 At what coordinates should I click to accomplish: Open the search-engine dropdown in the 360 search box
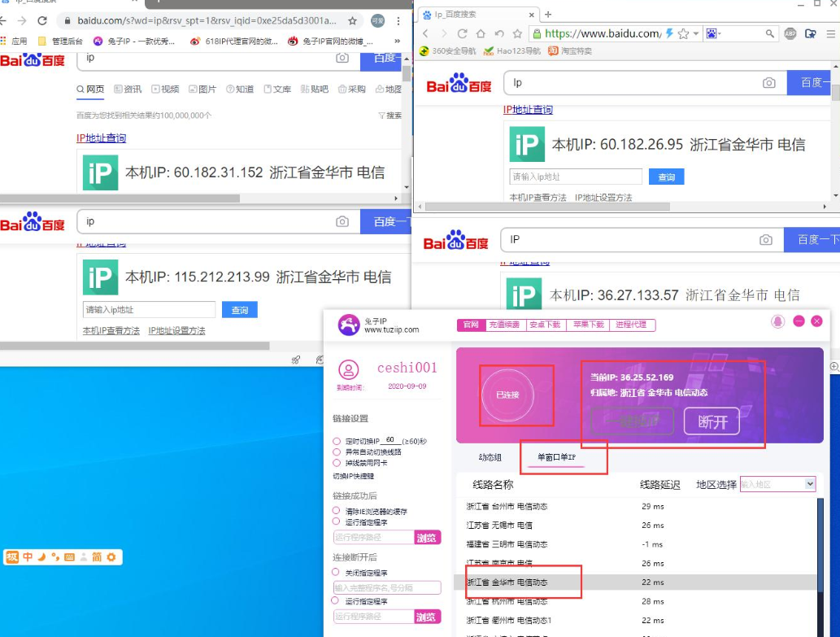click(x=714, y=33)
